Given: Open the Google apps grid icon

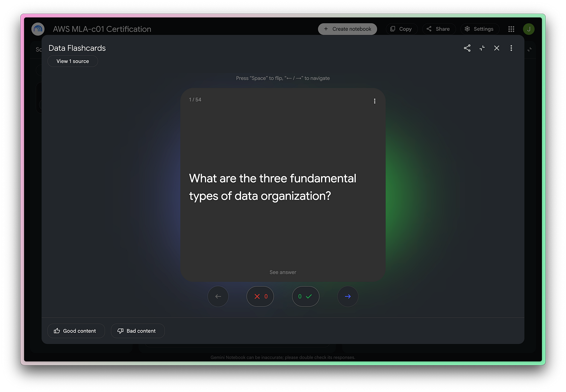Looking at the screenshot, I should 511,29.
